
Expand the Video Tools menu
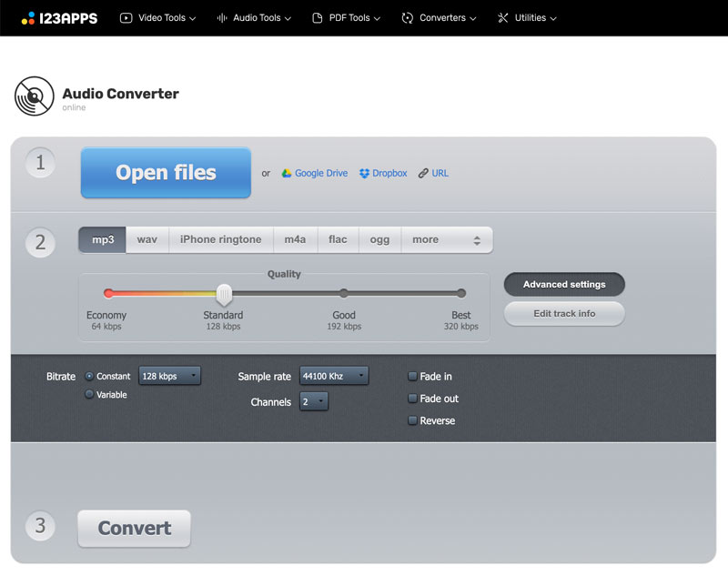point(157,18)
